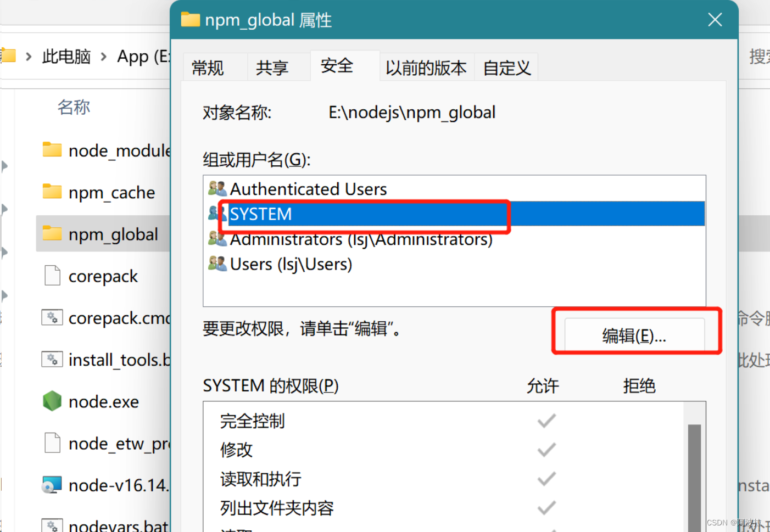Switch to the 共享 tab

pyautogui.click(x=272, y=66)
